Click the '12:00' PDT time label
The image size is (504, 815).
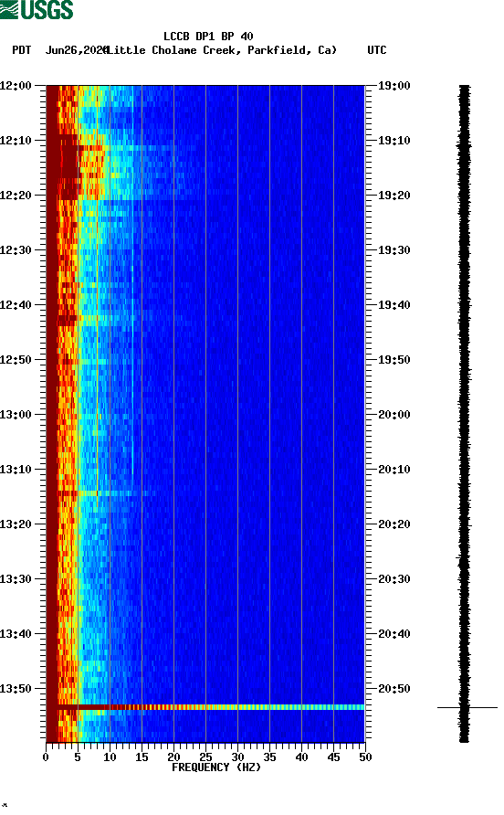tap(16, 85)
